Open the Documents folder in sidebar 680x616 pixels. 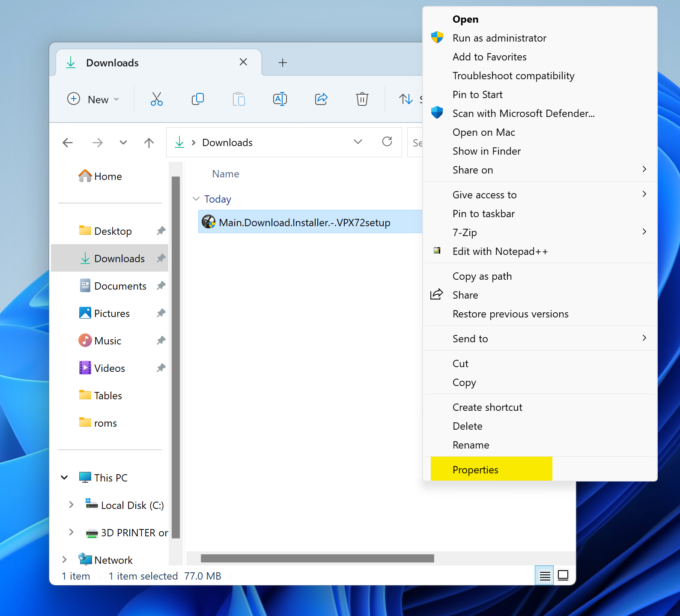point(120,286)
